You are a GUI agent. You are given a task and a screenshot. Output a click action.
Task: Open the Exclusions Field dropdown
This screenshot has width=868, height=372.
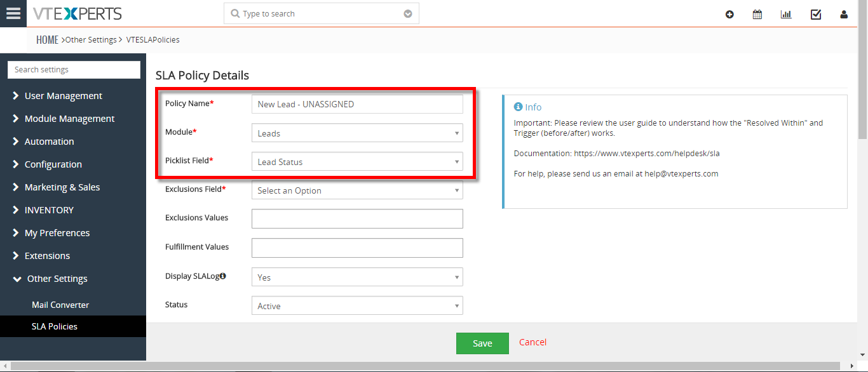pyautogui.click(x=357, y=190)
